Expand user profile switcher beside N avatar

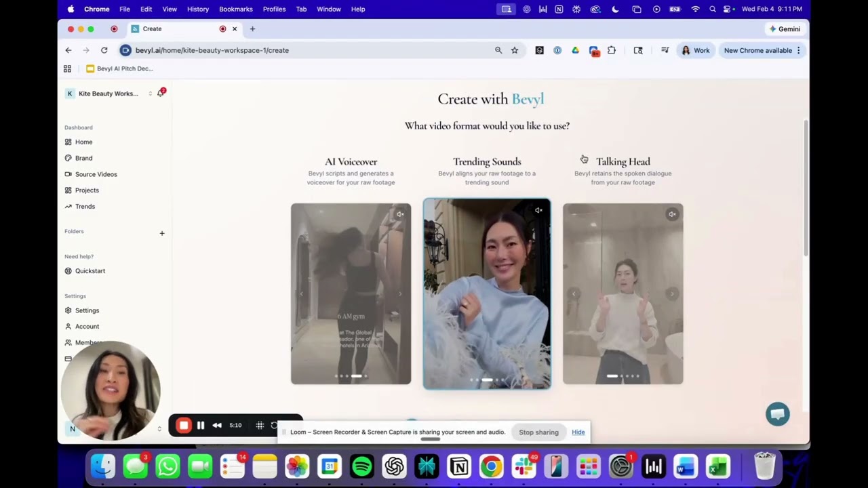pos(159,428)
